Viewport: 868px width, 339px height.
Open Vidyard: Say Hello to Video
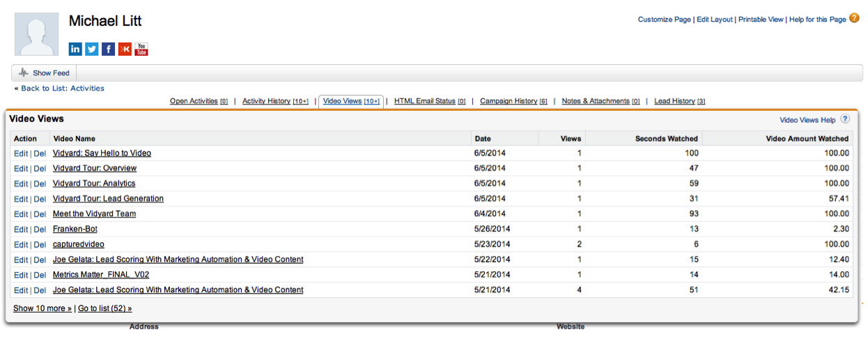click(x=102, y=153)
